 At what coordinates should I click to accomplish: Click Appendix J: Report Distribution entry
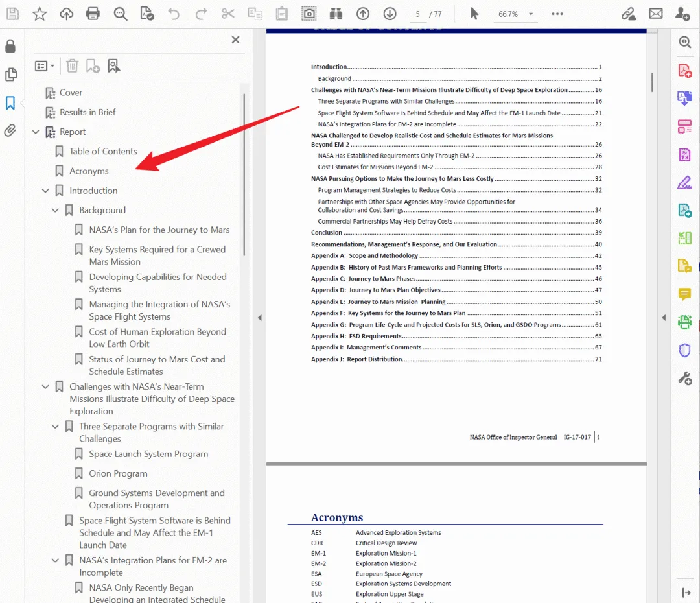(456, 359)
